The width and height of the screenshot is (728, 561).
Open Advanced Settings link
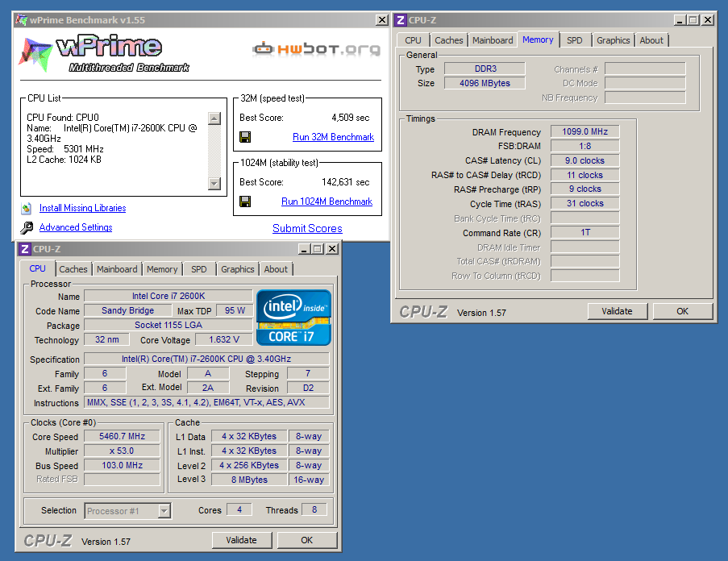76,227
